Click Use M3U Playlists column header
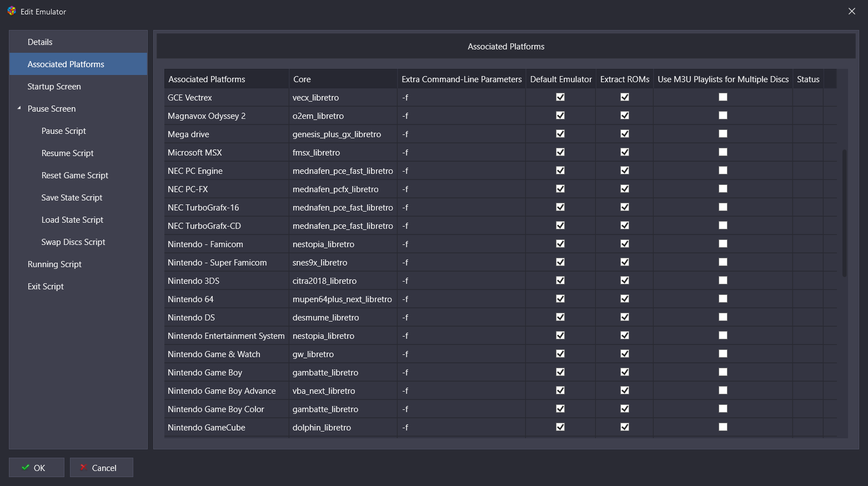The height and width of the screenshot is (486, 868). click(x=723, y=79)
